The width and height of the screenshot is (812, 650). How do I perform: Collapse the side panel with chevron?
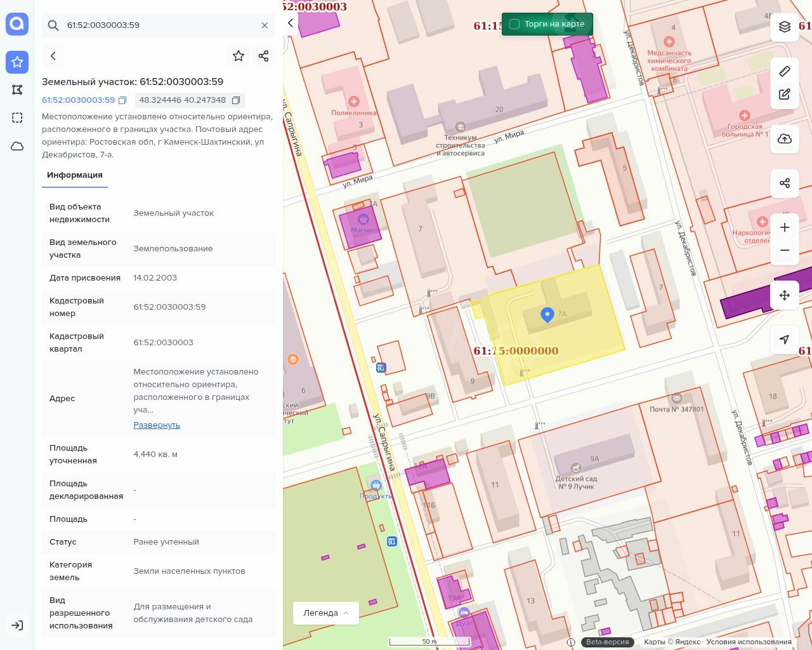(291, 23)
